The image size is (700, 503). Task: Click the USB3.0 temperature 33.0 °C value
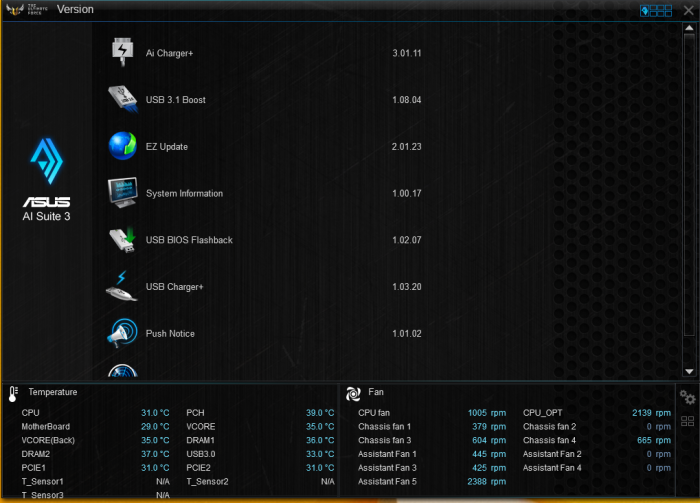tap(320, 454)
